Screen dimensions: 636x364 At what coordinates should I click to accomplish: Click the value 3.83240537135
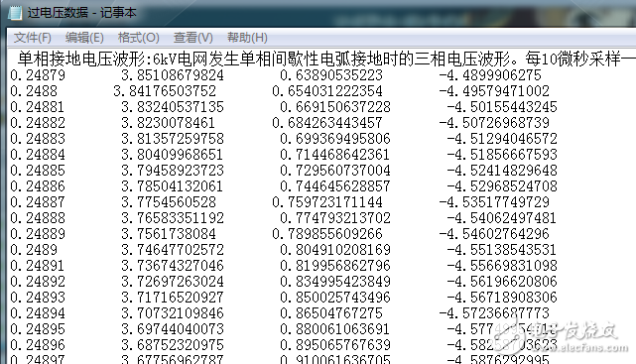173,107
